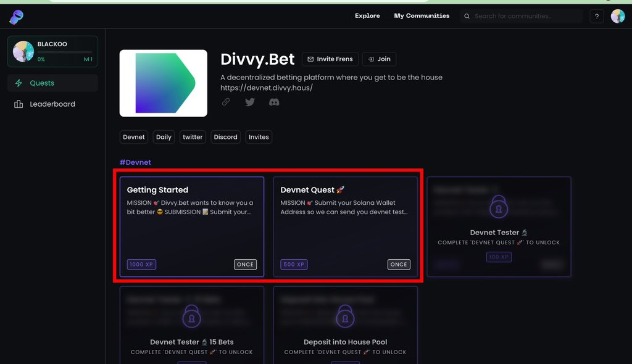632x364 pixels.
Task: Open the Getting Started quest card
Action: 192,226
